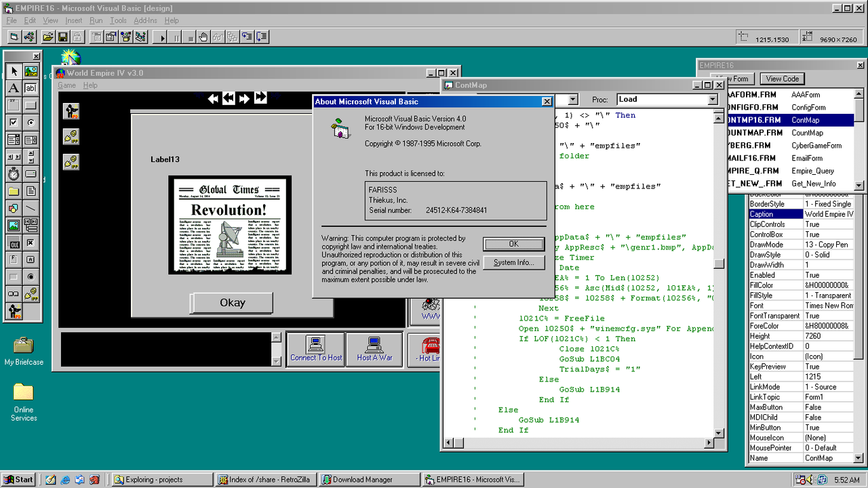Click the New Form toolbar icon
868x488 pixels.
pos(14,37)
